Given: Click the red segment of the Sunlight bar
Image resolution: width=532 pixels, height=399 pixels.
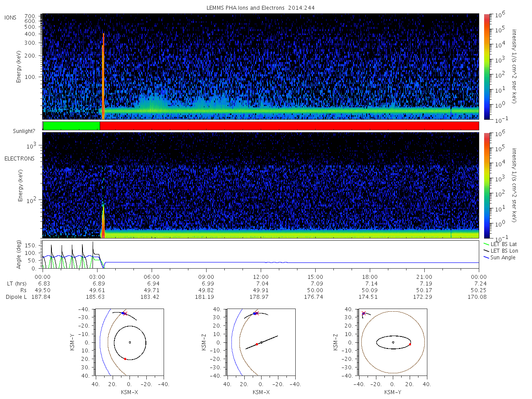Looking at the screenshot, I should pyautogui.click(x=289, y=126).
